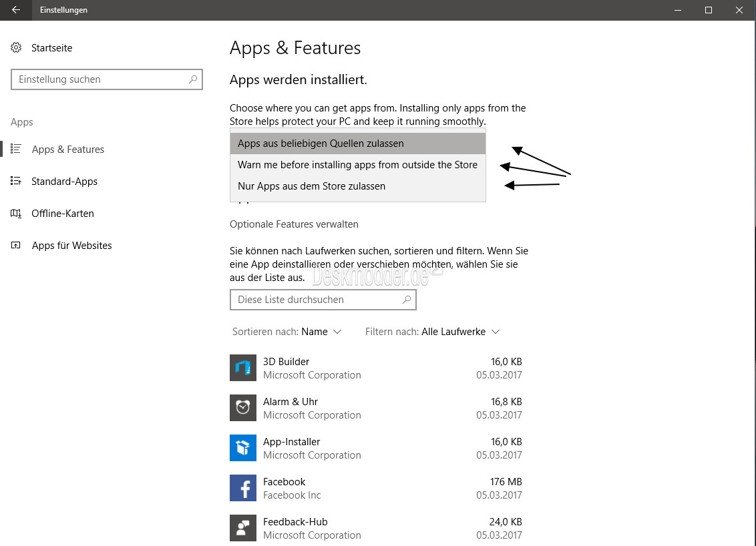Image resolution: width=756 pixels, height=546 pixels.
Task: Close the Einstellungen window
Action: coord(739,10)
